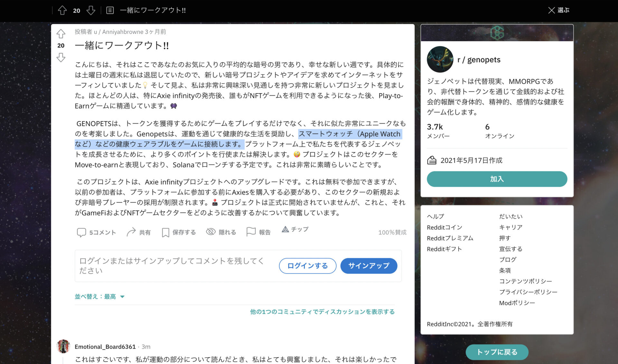The width and height of the screenshot is (618, 364).
Task: Open the だいたい footer link
Action: click(511, 216)
